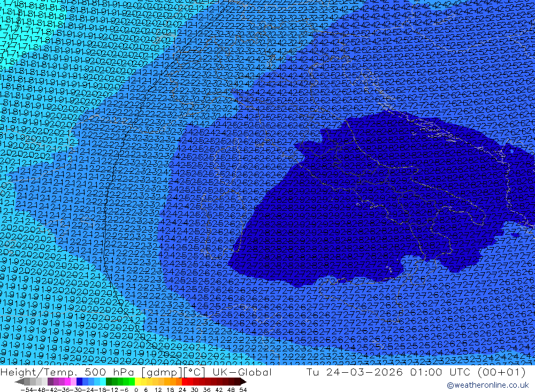
Task: Click the legend value 54 label at right end
Action: 243,390
